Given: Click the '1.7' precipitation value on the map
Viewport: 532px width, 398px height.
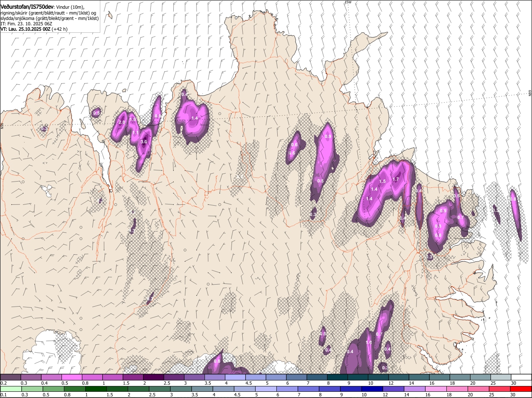Looking at the screenshot, I should 396,179.
